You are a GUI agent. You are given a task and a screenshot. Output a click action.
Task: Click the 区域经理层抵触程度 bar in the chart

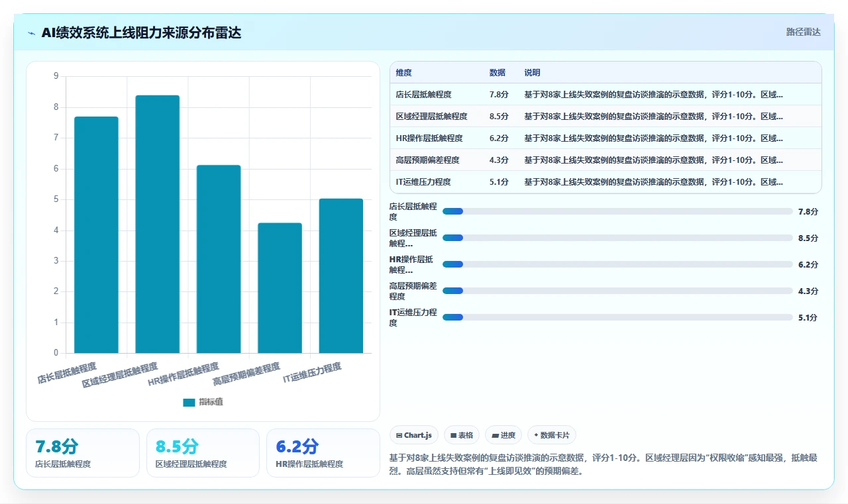coord(157,224)
